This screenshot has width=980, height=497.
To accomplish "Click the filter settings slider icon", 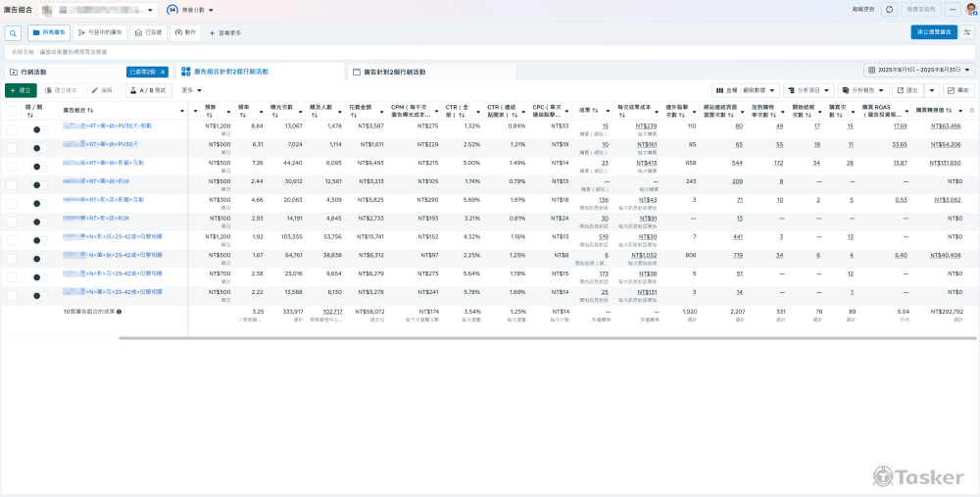I will click(x=968, y=32).
